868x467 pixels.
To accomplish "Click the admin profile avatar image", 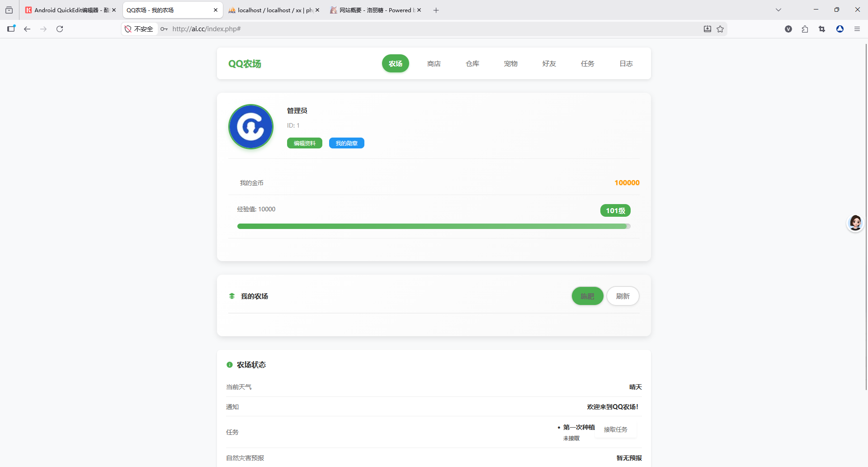I will (x=251, y=127).
